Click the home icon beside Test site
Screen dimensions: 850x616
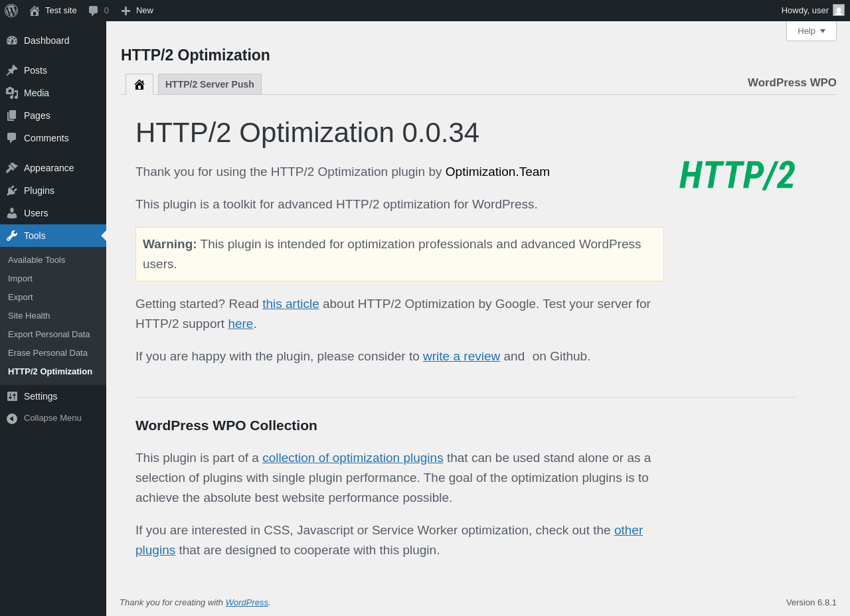pos(35,11)
